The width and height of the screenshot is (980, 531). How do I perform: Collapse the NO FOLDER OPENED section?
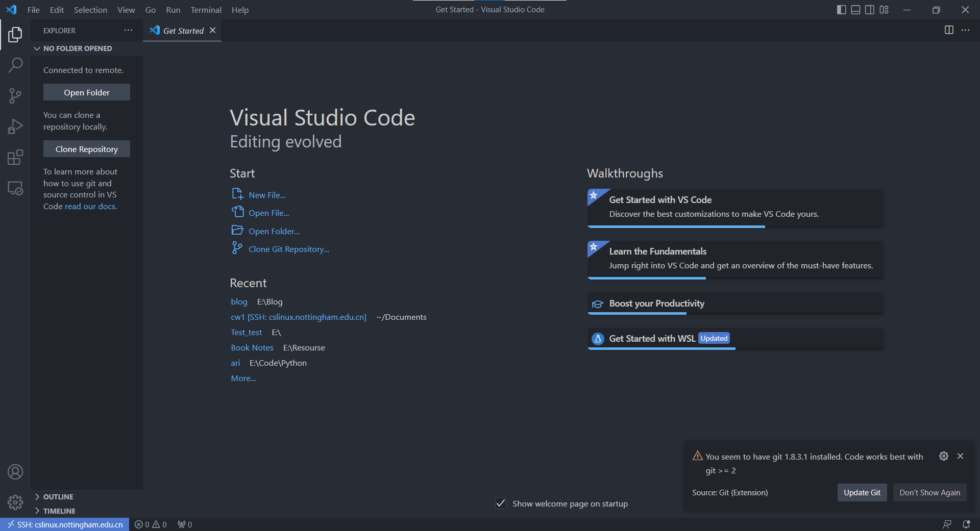[87, 48]
